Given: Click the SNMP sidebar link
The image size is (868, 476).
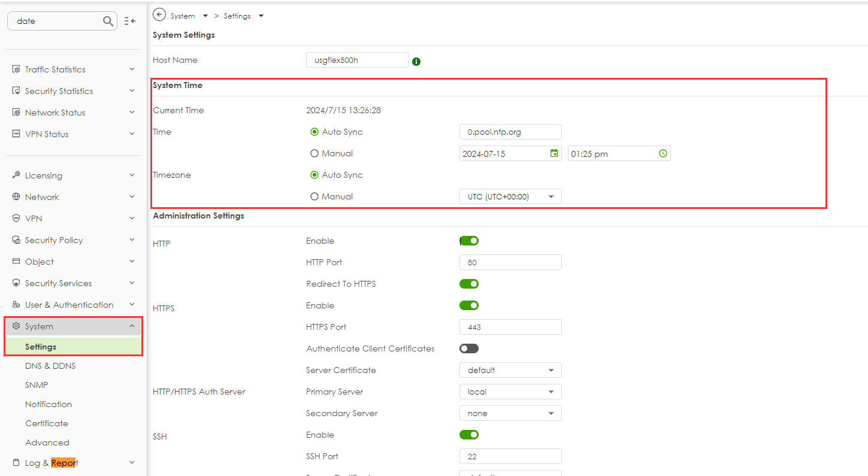Looking at the screenshot, I should (37, 385).
